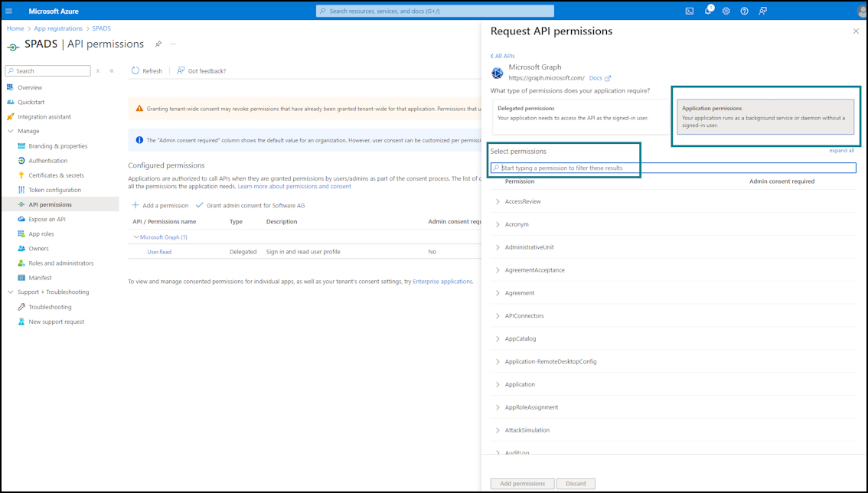This screenshot has width=868, height=493.
Task: Expand the AttackSimulation permission group
Action: 498,430
